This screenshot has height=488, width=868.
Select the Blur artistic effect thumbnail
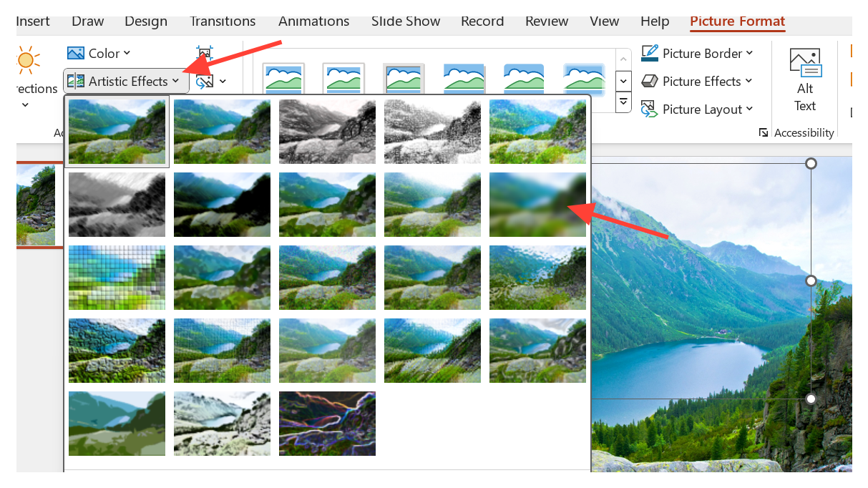pos(537,205)
